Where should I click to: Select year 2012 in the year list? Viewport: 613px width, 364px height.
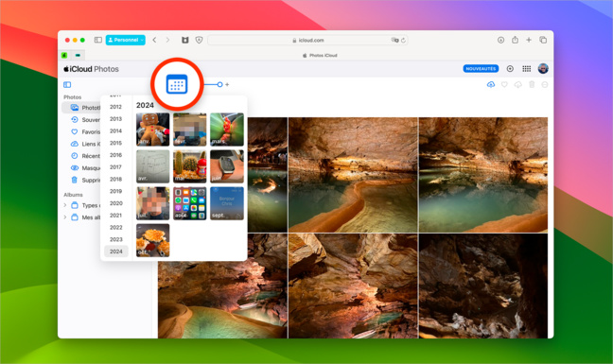[115, 107]
